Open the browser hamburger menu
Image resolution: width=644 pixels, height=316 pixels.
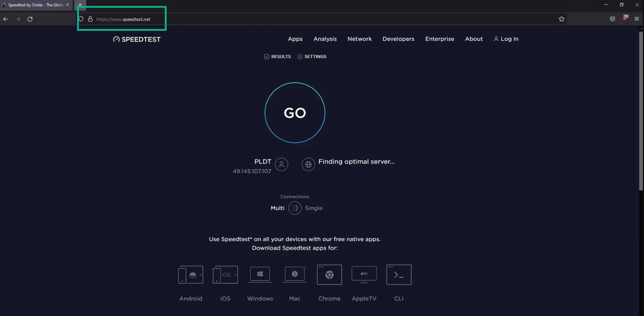point(637,19)
